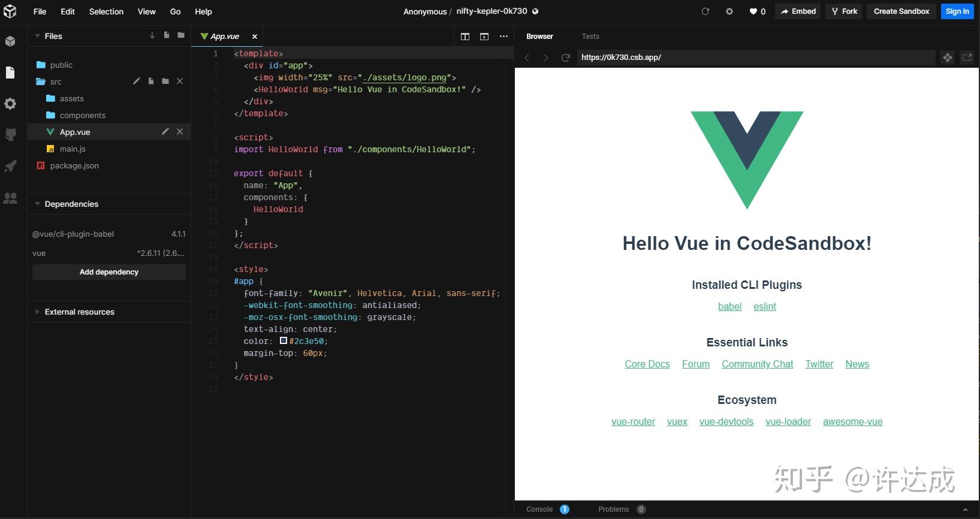Open the GitHub icon in sidebar

(x=10, y=135)
